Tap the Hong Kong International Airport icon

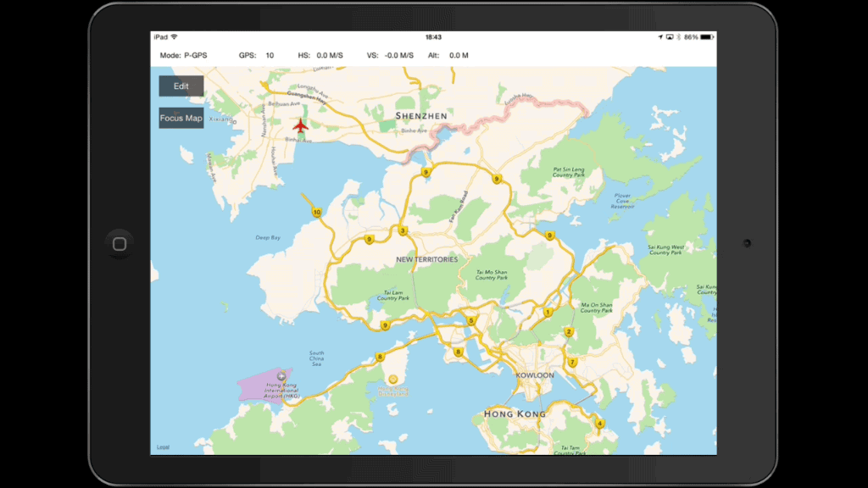pos(281,375)
